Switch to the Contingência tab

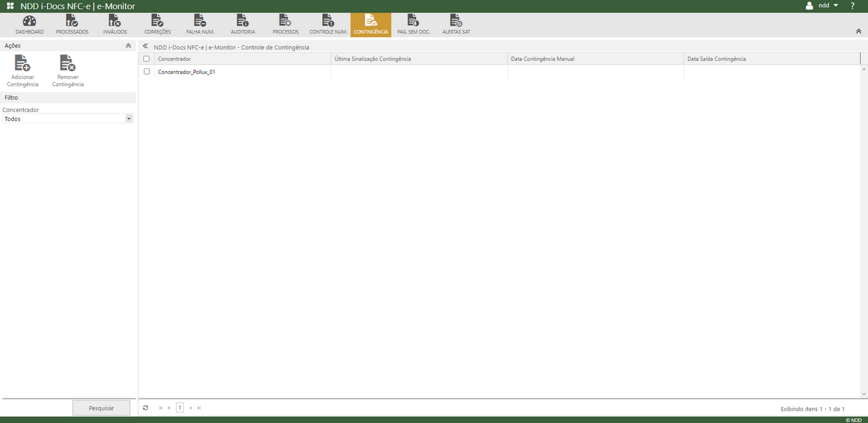pyautogui.click(x=371, y=23)
